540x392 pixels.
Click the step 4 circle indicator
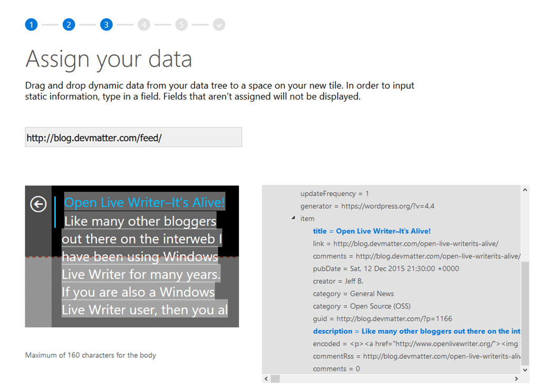coord(144,24)
